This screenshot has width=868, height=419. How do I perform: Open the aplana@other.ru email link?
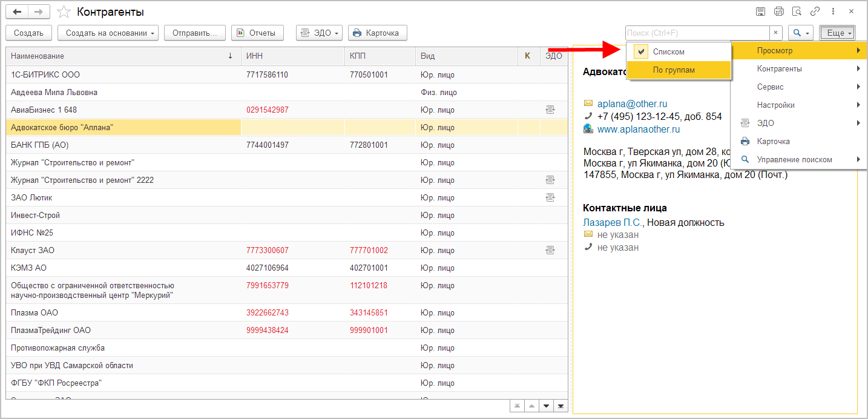coord(632,104)
